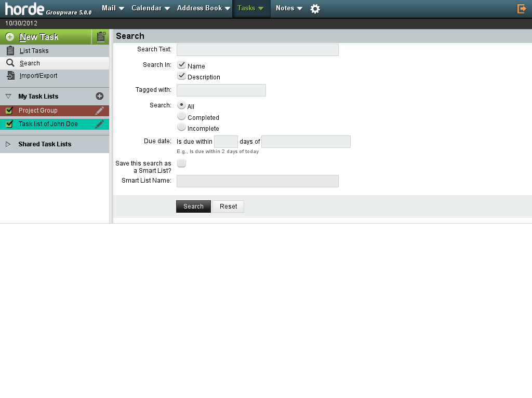
Task: Click the Shared Task Lists heading
Action: [x=45, y=144]
